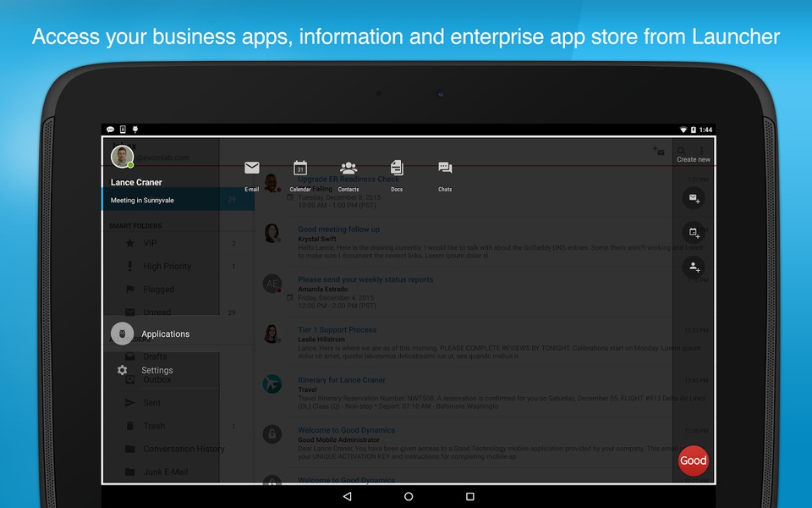The height and width of the screenshot is (508, 812).
Task: Open the E-mail launcher icon
Action: point(252,168)
